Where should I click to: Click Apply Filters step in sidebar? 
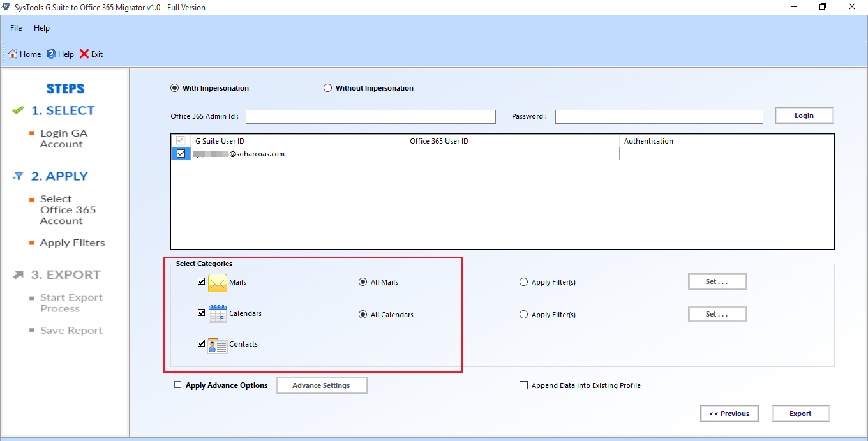72,243
